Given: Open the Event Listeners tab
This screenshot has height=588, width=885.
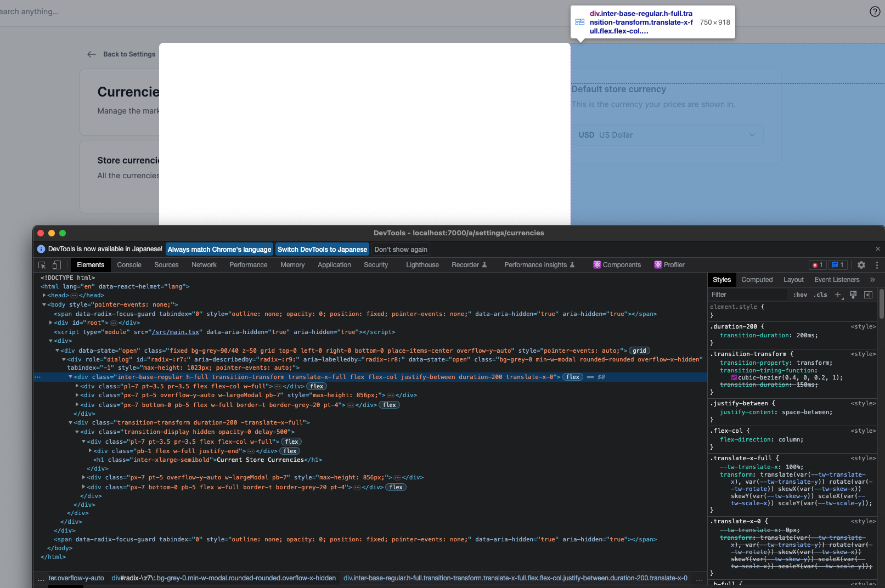Looking at the screenshot, I should click(x=837, y=280).
